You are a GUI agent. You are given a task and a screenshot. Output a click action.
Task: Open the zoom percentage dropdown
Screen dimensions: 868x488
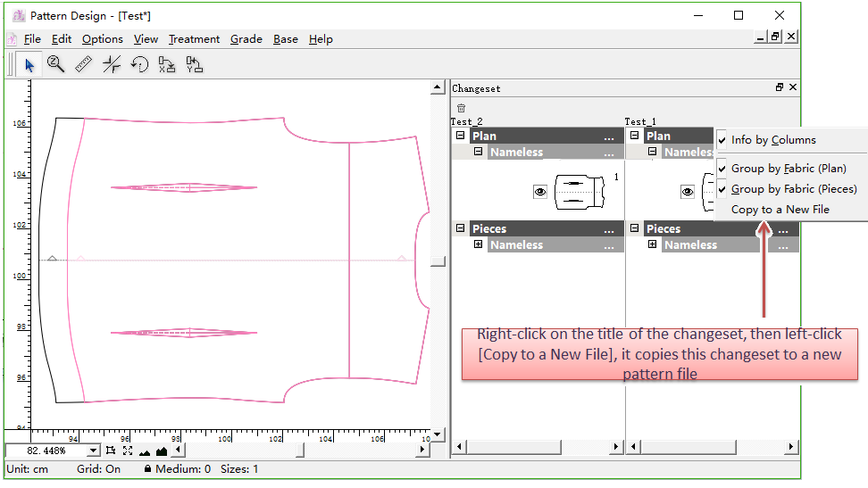(x=93, y=451)
